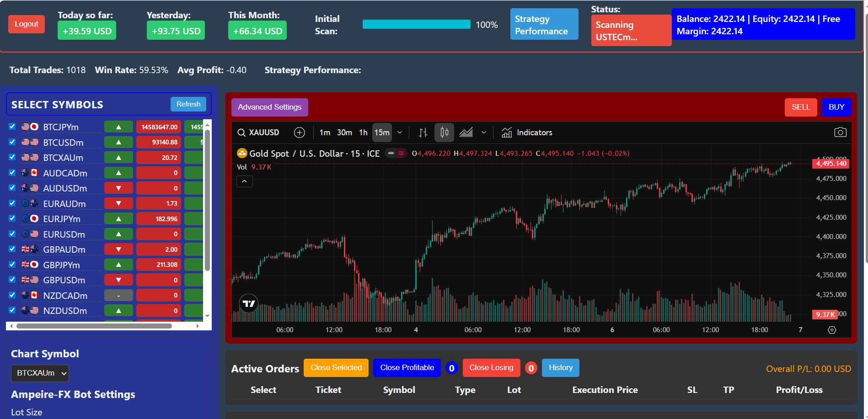
Task: Click the add symbol compare plus icon
Action: pos(299,133)
